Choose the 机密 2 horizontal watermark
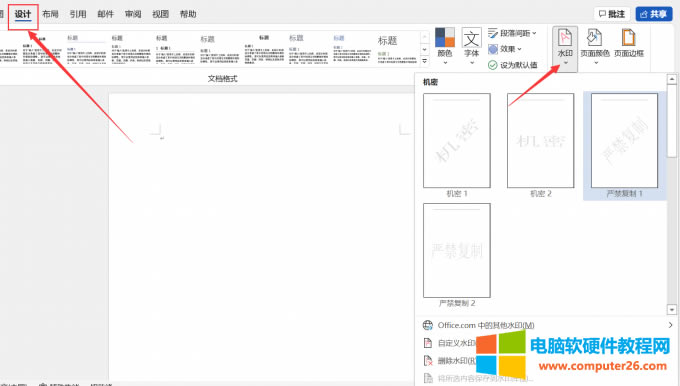 click(x=540, y=145)
